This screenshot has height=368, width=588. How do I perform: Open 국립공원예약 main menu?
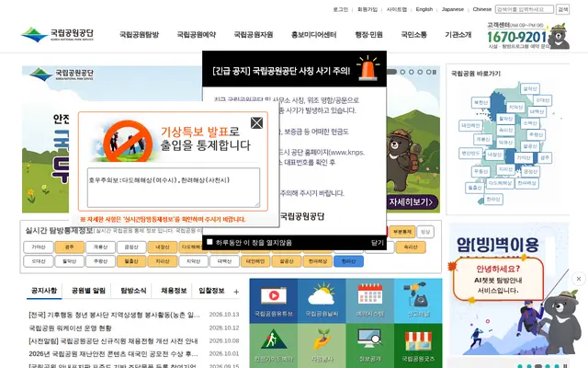click(x=196, y=35)
